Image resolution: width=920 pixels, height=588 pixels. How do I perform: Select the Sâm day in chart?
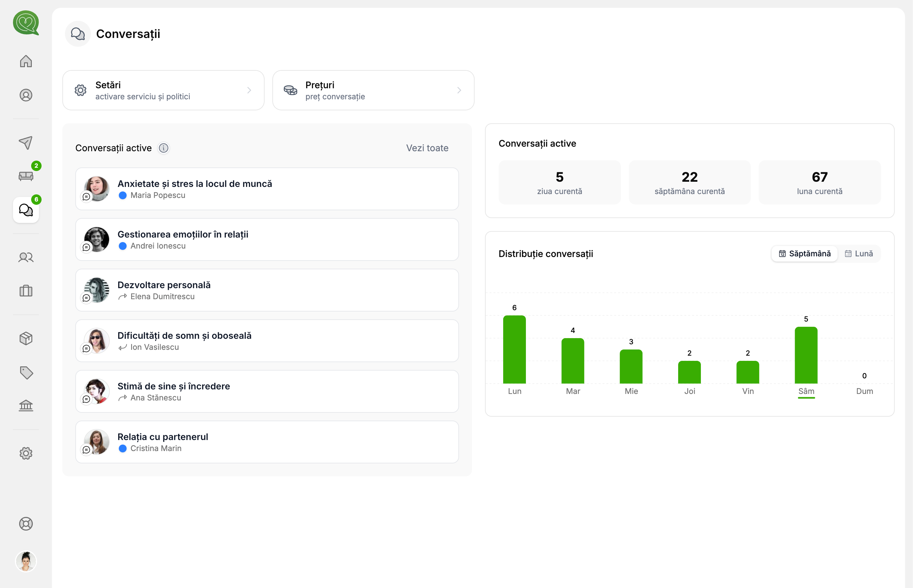[806, 391]
